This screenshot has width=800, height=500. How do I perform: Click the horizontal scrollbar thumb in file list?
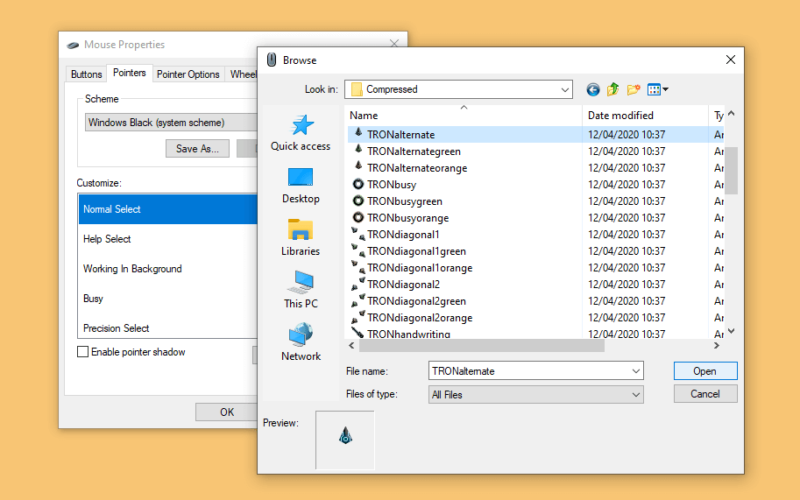[x=482, y=346]
